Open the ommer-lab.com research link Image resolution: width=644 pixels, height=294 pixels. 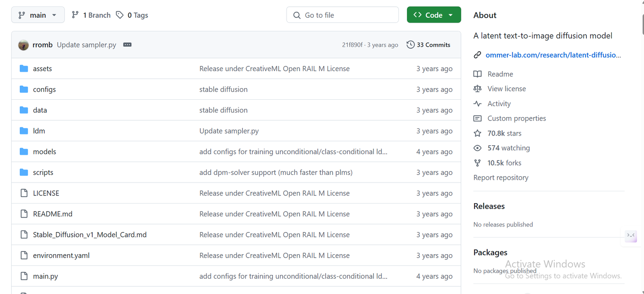pos(553,55)
